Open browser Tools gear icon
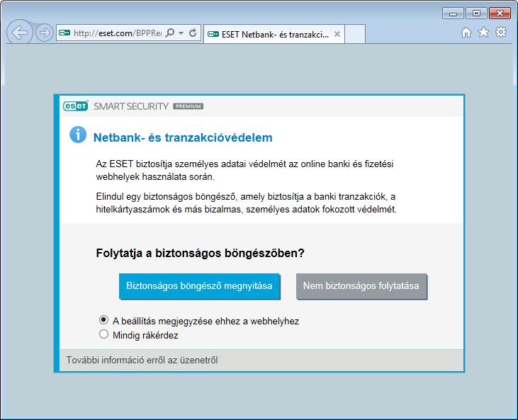The width and height of the screenshot is (518, 420). point(501,33)
